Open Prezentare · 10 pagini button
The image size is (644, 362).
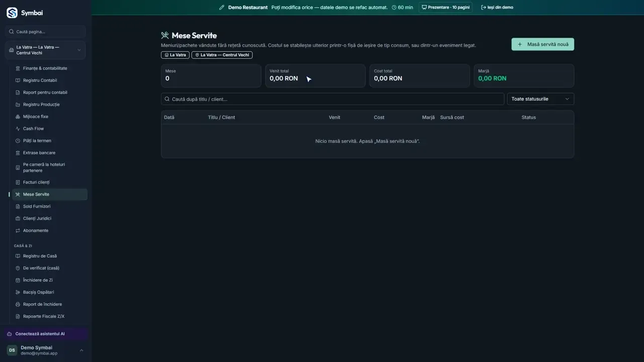(445, 8)
